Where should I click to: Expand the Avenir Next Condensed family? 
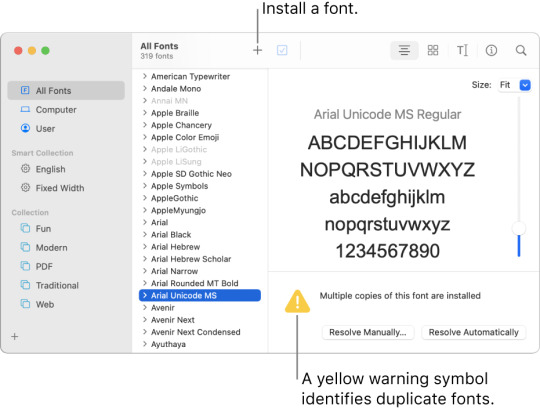[x=145, y=332]
